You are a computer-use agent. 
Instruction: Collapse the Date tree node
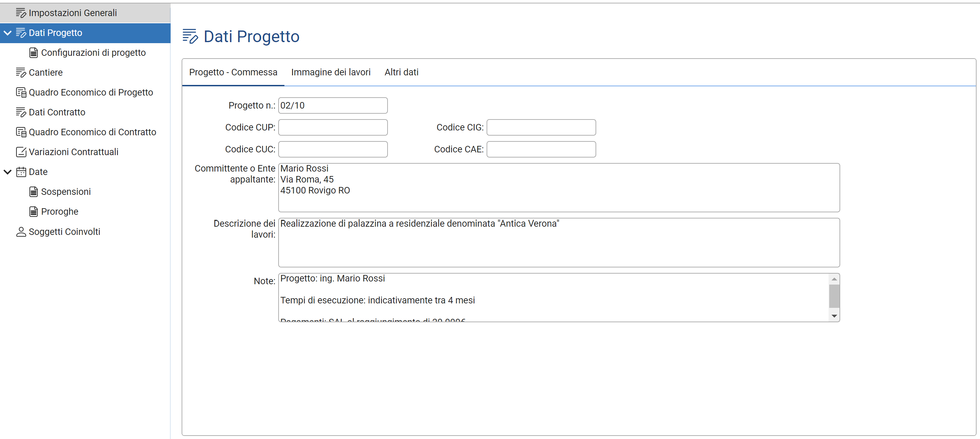coord(8,172)
